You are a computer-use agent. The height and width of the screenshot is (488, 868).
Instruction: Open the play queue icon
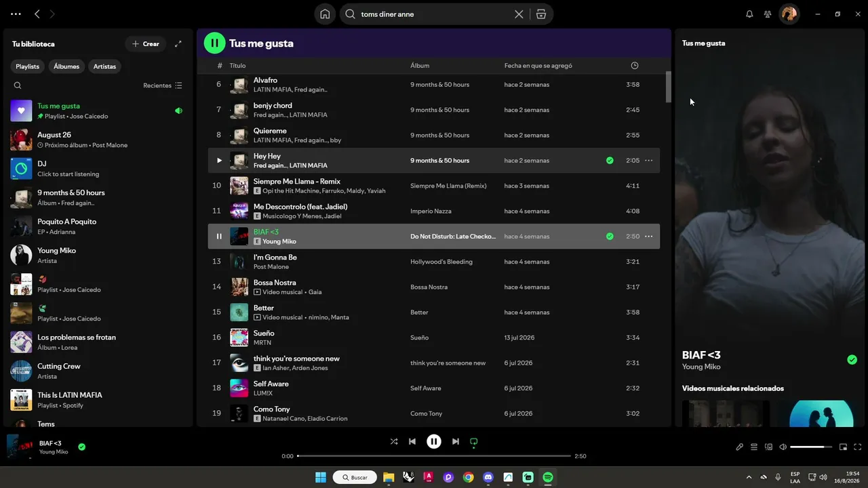tap(754, 447)
